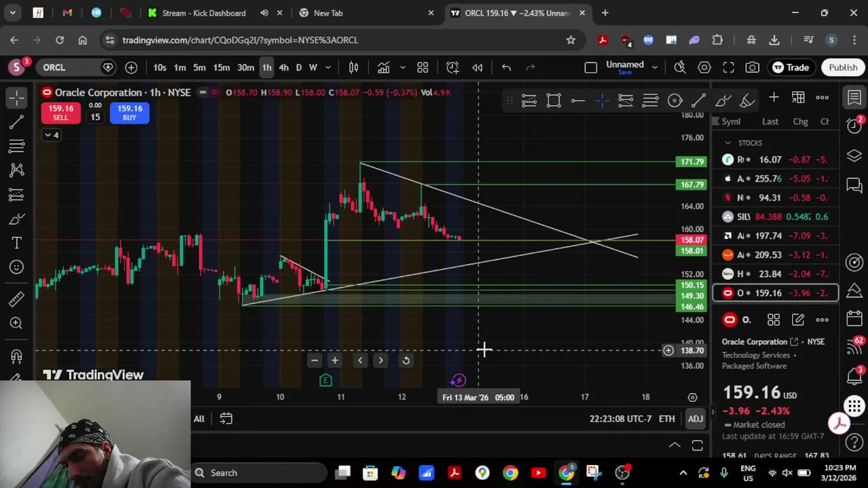This screenshot has height=488, width=868.
Task: Open the Indicators icon in toolbar
Action: (x=383, y=68)
